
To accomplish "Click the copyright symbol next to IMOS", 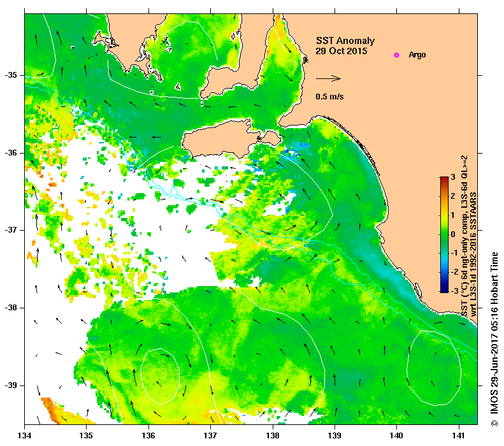I will (x=494, y=424).
